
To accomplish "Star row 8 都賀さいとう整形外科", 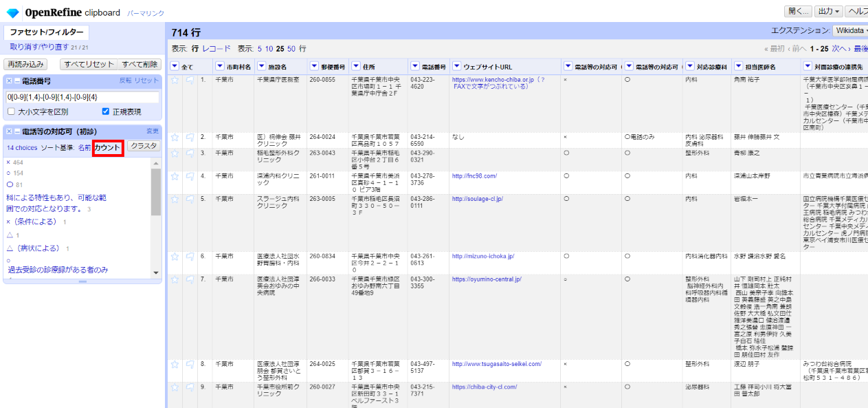I will (x=175, y=364).
